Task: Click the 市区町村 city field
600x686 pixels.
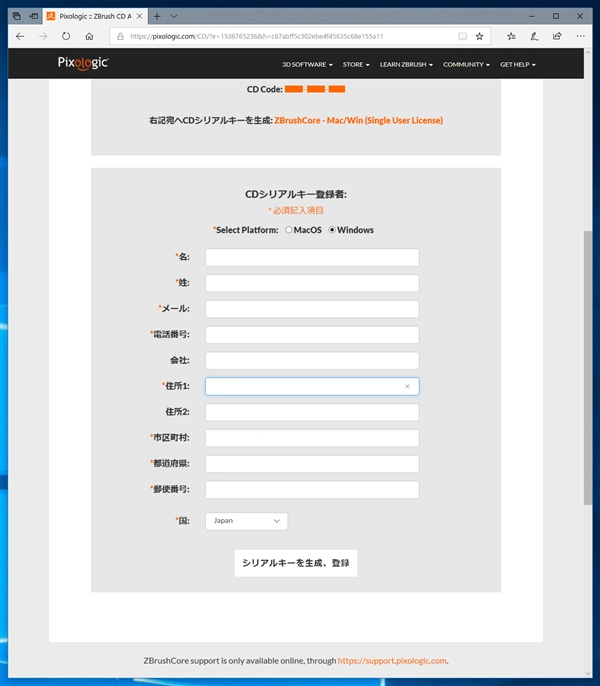Action: 312,438
